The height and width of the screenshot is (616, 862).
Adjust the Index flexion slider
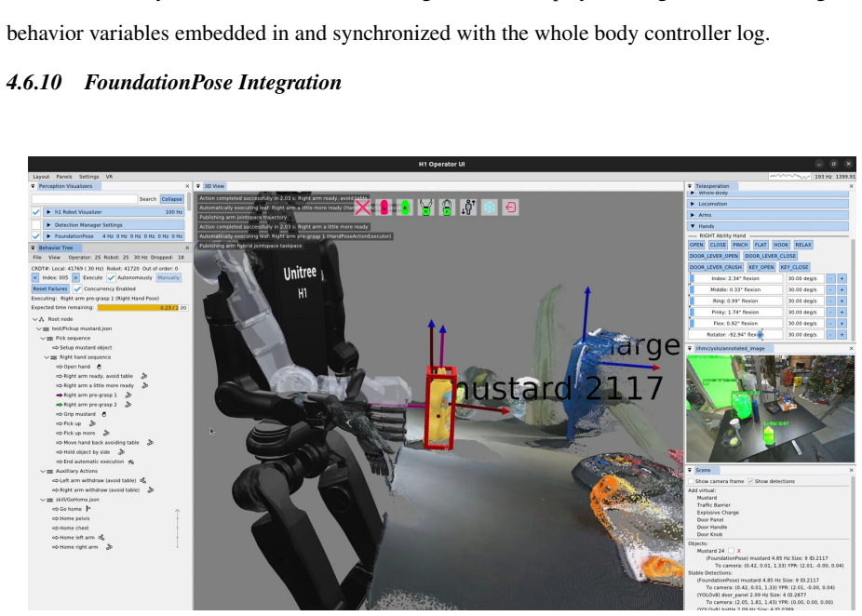point(736,278)
